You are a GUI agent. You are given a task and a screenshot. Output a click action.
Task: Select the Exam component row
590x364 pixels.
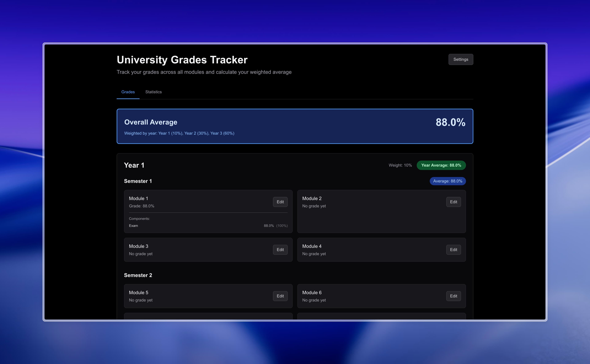208,226
